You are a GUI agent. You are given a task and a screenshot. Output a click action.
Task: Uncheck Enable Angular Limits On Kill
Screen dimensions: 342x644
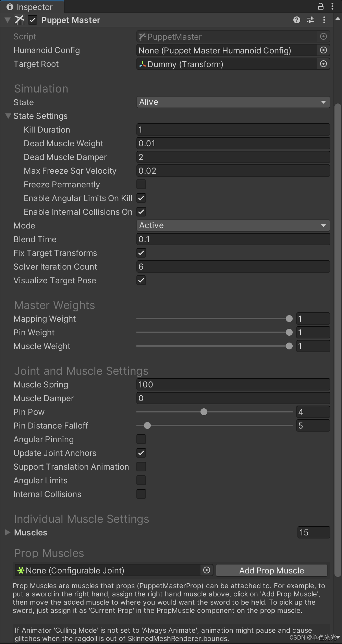141,198
